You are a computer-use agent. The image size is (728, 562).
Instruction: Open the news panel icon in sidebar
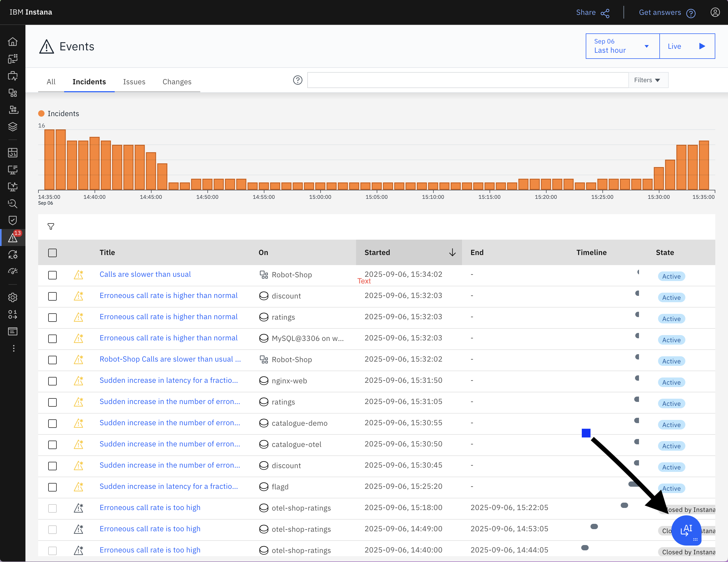[x=13, y=332]
